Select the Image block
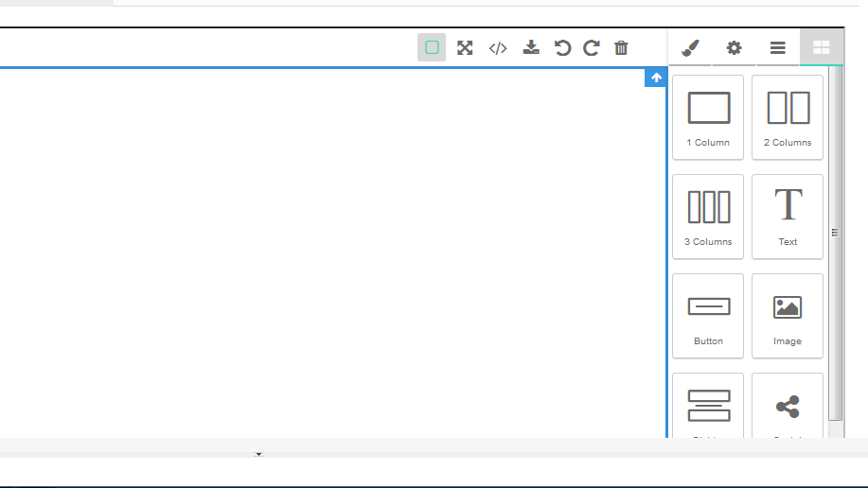This screenshot has height=488, width=868. coord(788,316)
